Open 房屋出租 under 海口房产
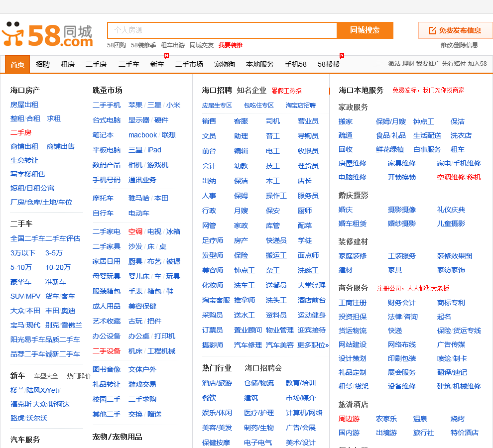This screenshot has height=448, width=493. [x=24, y=105]
